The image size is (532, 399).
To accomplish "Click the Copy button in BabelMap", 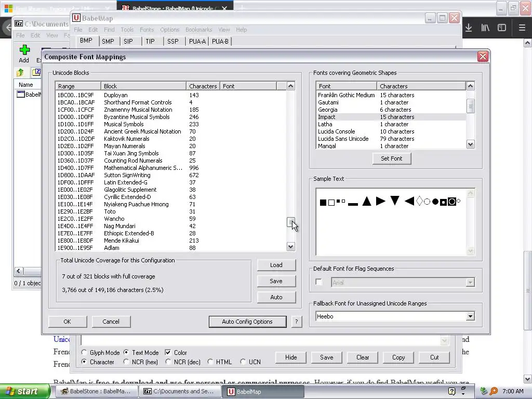I will 398,357.
